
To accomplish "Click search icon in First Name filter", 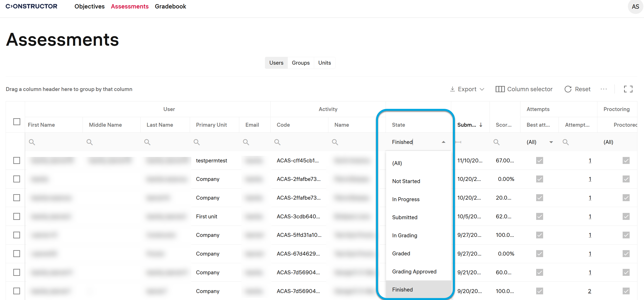I will [x=32, y=142].
